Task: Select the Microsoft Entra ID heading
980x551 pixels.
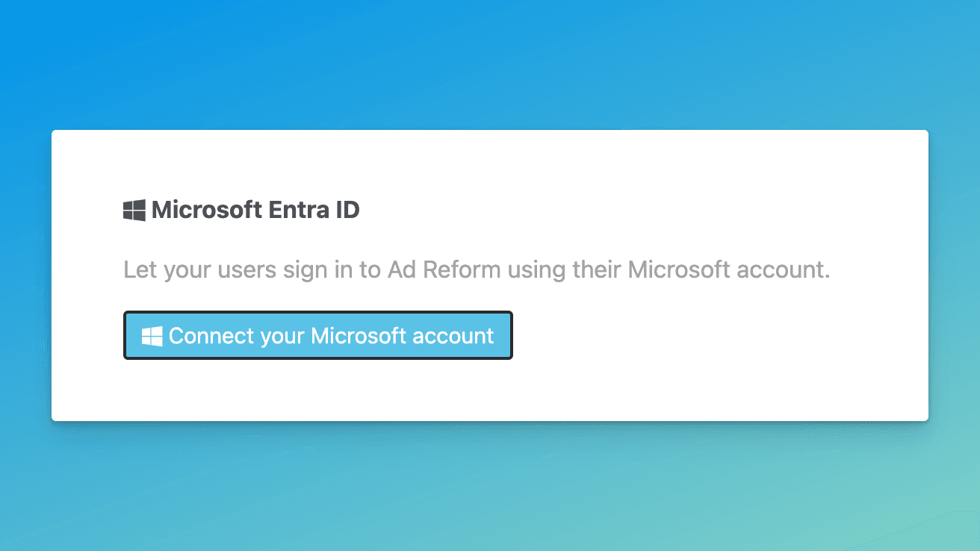Action: (241, 210)
